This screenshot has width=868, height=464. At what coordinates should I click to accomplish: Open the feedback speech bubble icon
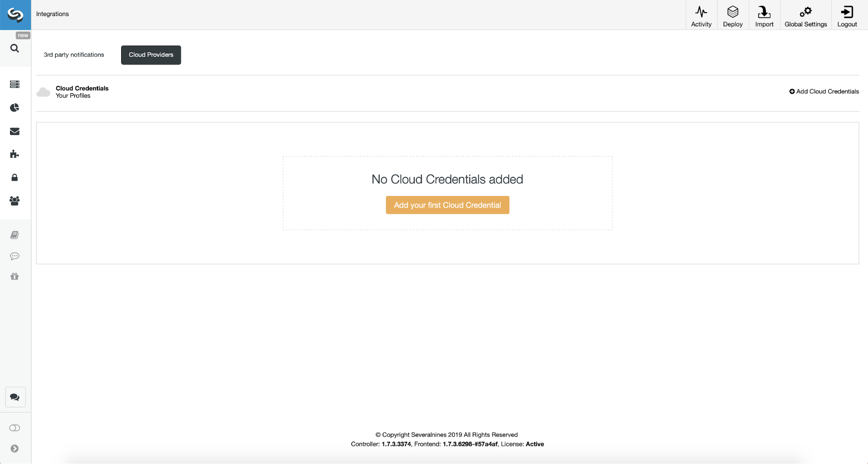[15, 256]
